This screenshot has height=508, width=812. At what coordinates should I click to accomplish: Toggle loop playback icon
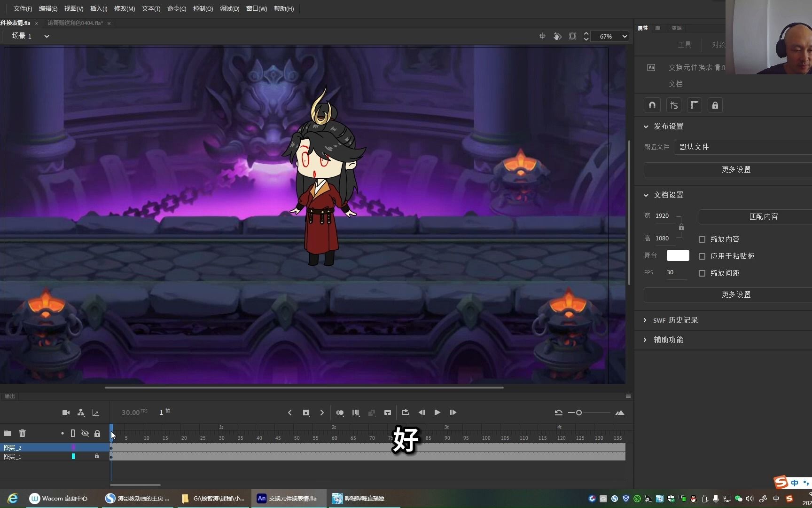coord(406,413)
